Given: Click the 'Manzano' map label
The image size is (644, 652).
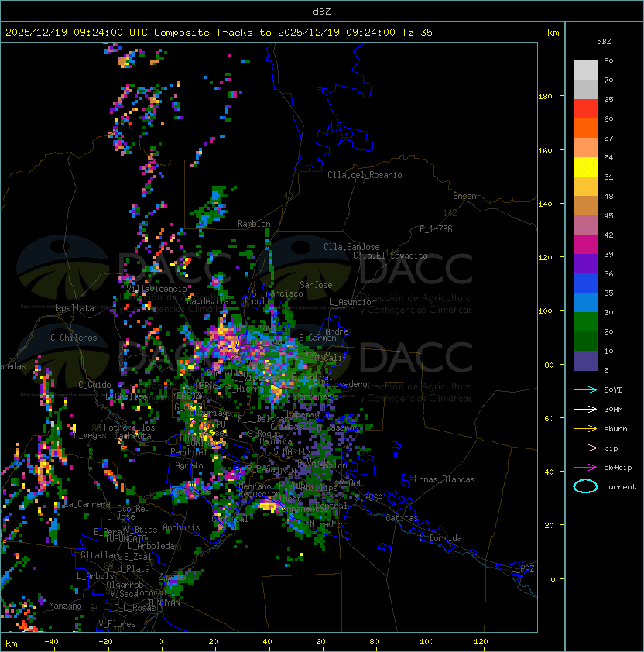Looking at the screenshot, I should pos(65,606).
